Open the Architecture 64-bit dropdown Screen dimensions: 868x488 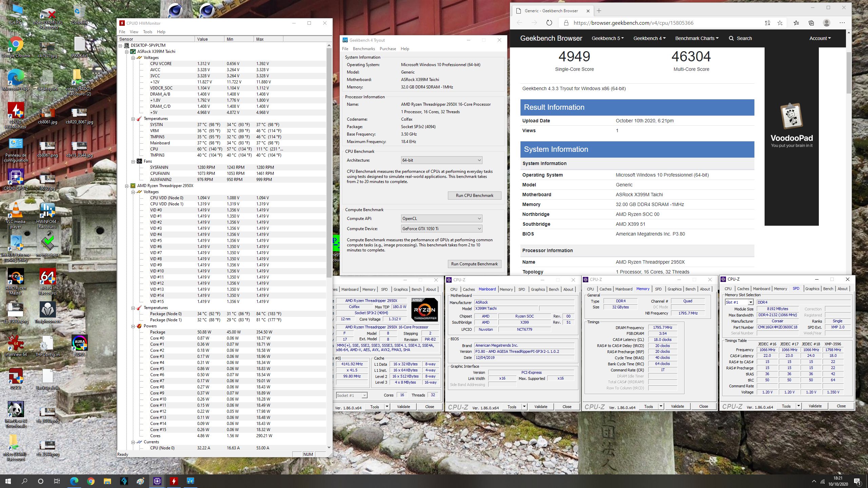click(x=441, y=160)
